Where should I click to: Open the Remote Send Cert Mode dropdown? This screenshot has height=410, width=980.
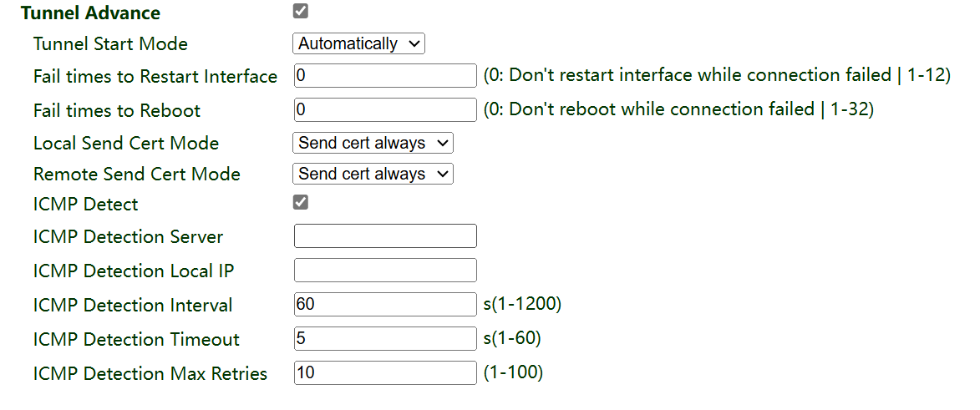click(x=373, y=174)
